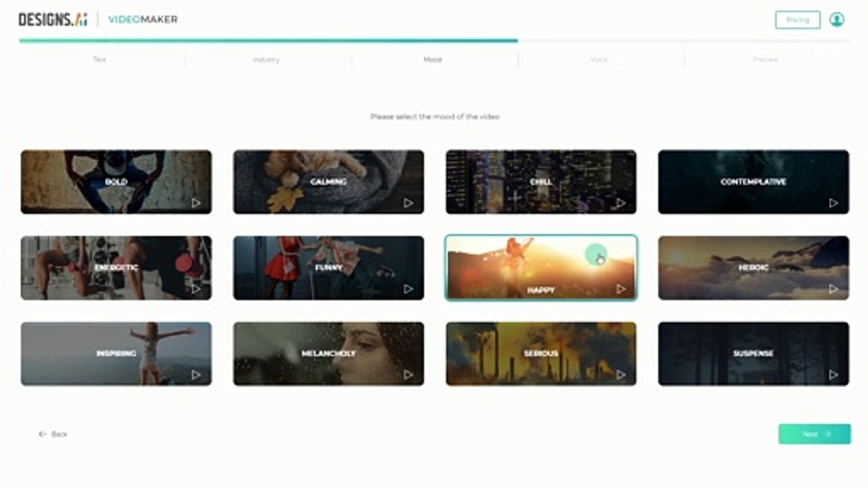The height and width of the screenshot is (488, 868).
Task: Select the Inspiring mood card
Action: click(x=116, y=354)
